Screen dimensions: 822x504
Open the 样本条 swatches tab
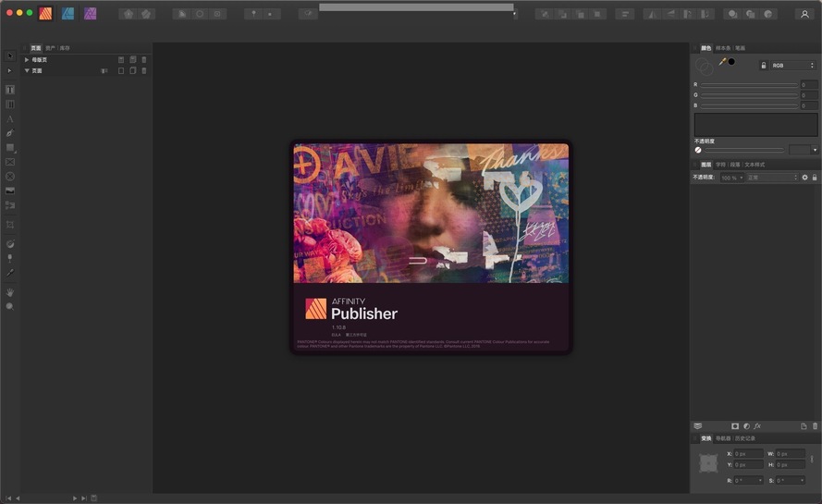point(723,48)
